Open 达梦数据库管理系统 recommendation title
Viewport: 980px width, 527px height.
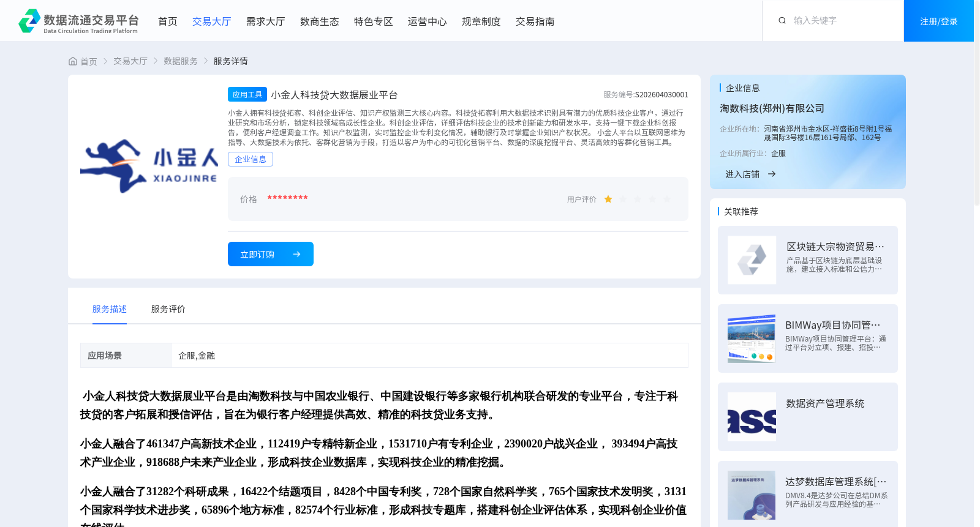pyautogui.click(x=836, y=482)
